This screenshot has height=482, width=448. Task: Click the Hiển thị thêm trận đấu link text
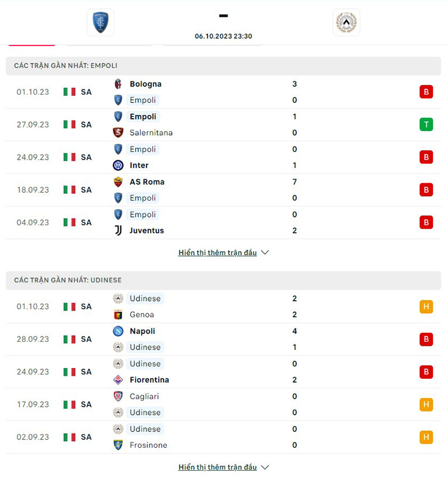click(218, 253)
